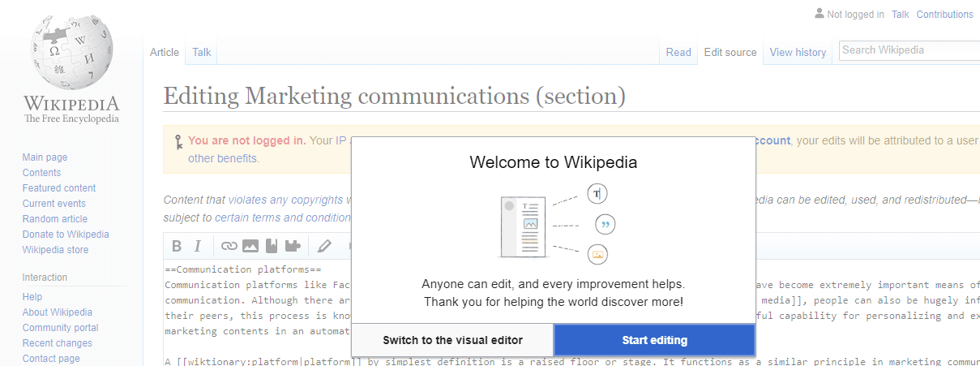Open the Community portal
The width and height of the screenshot is (980, 366).
pos(61,328)
